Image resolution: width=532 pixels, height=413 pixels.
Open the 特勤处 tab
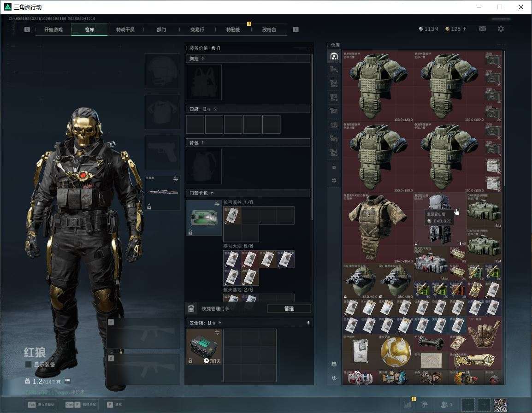tap(233, 29)
